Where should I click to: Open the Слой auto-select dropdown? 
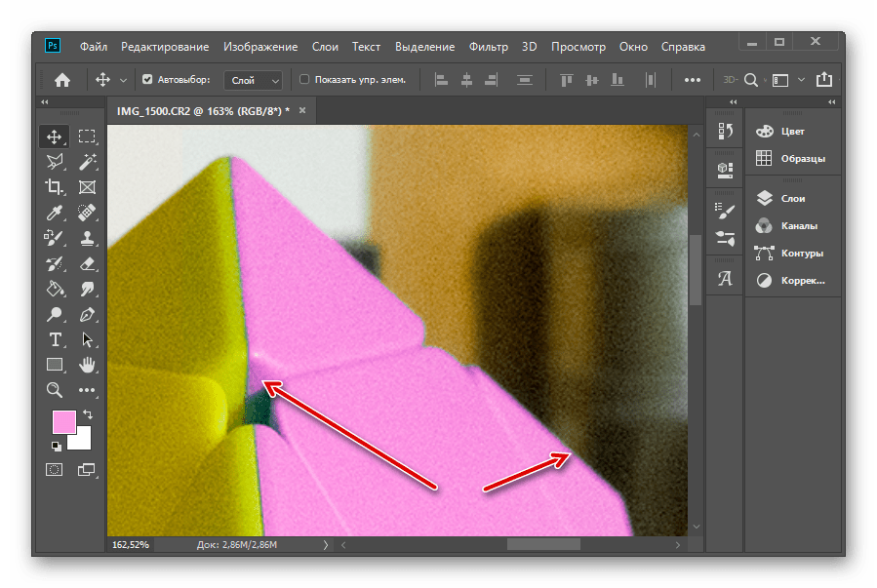click(x=253, y=80)
